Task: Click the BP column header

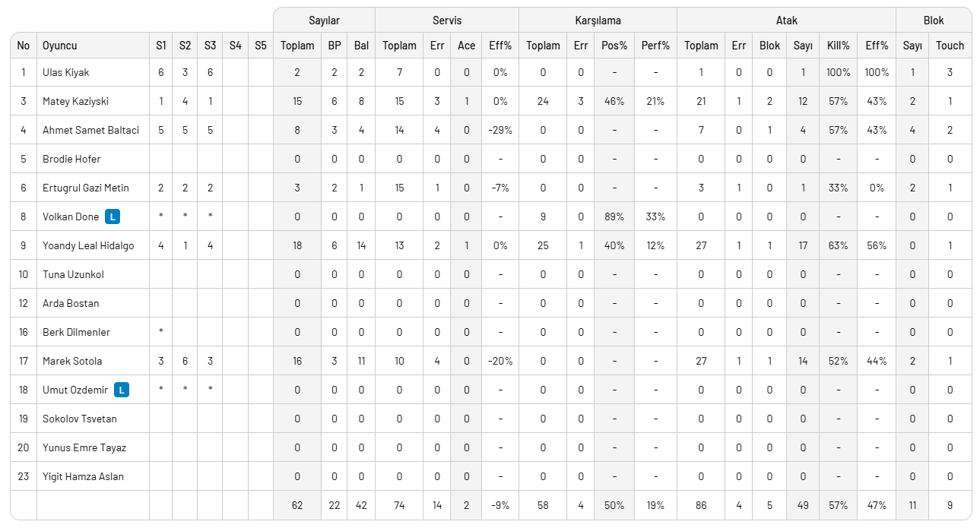Action: point(335,46)
